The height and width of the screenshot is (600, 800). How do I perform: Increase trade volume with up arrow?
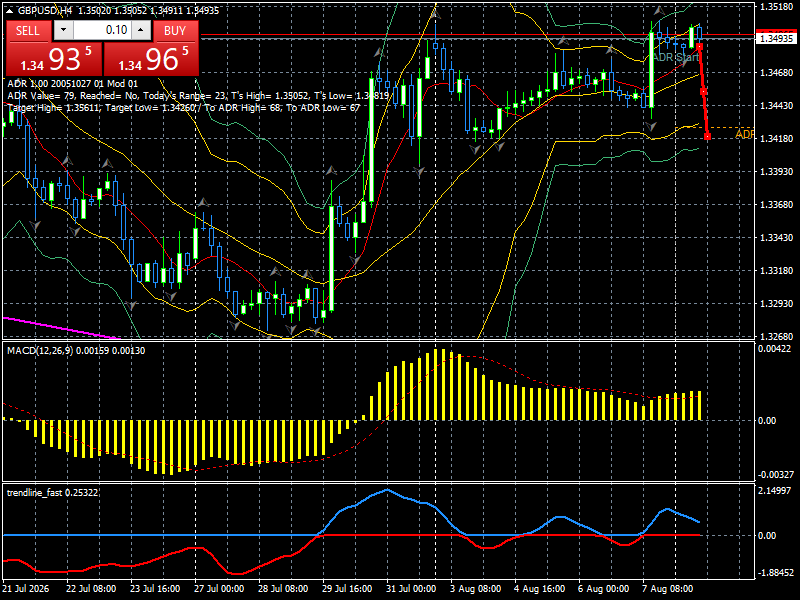point(141,30)
